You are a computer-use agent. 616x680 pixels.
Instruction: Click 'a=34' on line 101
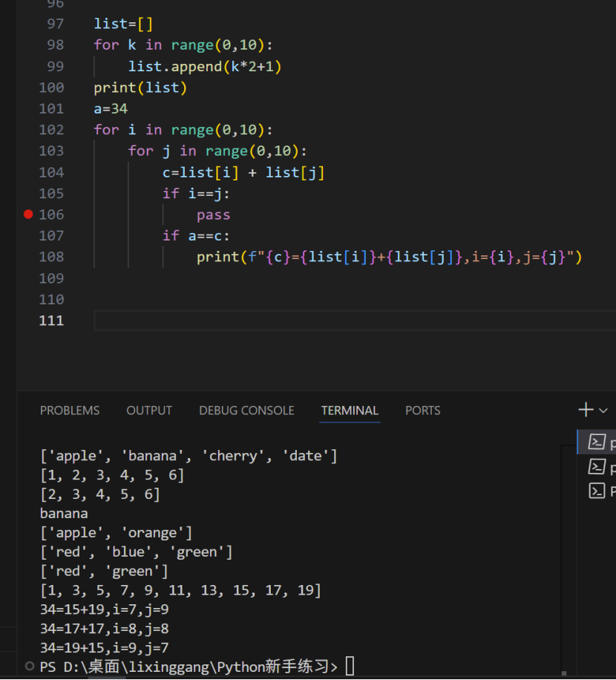pos(111,109)
